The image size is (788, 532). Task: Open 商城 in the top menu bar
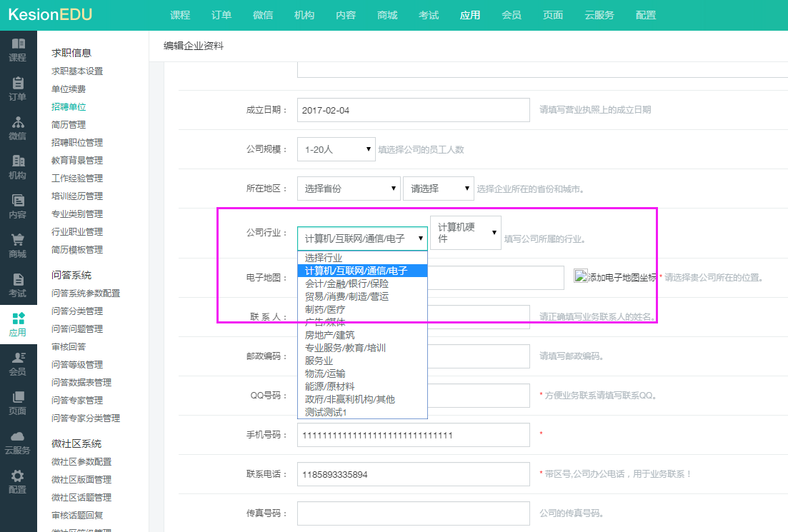point(387,15)
